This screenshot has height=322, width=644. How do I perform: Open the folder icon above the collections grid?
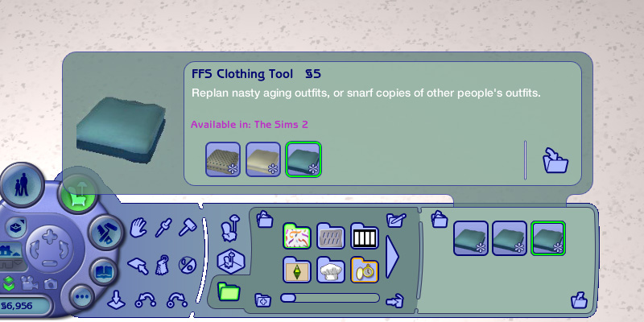[x=262, y=218]
